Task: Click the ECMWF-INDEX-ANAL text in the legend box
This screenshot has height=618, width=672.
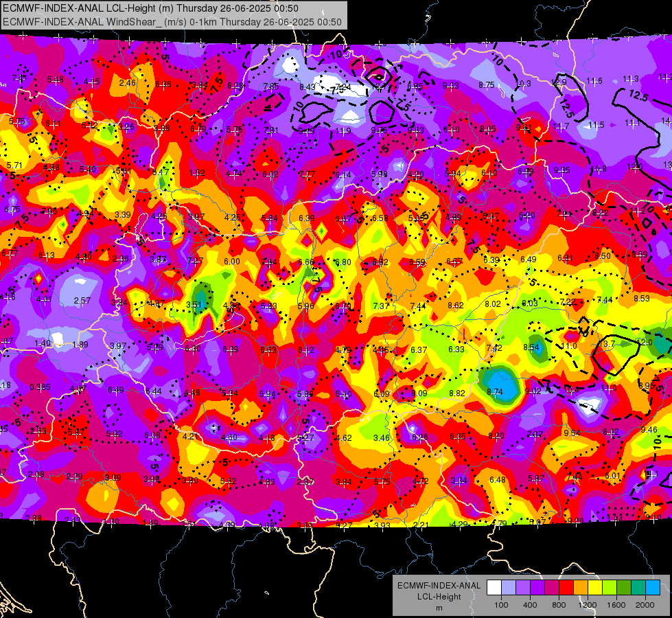Action: click(439, 586)
